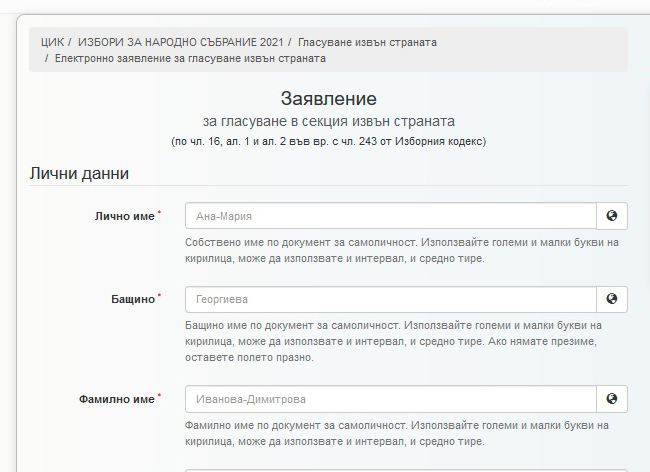
Task: Go to ИЗБОРИ ЗА НАРОДНО СЪБРАНИЕ 2021 breadcrumb
Action: pos(182,43)
